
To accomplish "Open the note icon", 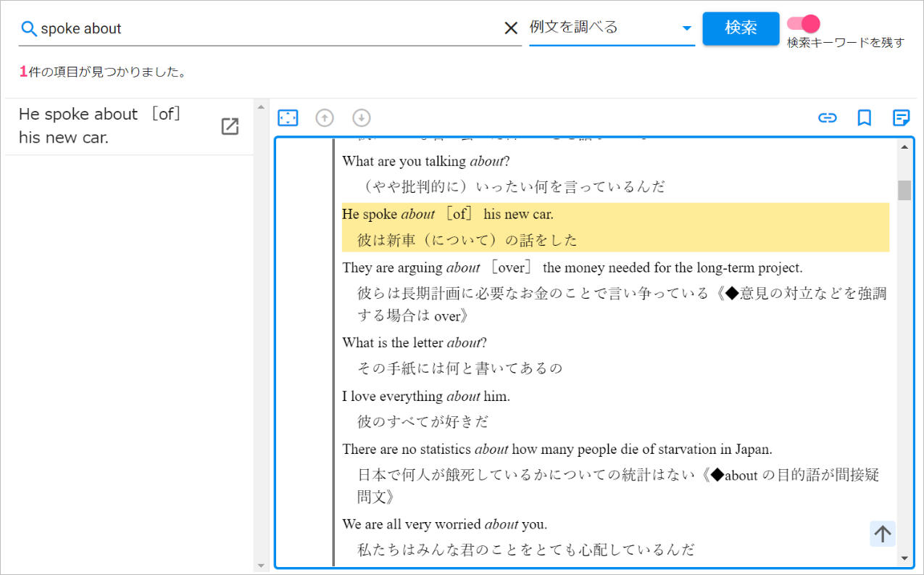I will 901,117.
